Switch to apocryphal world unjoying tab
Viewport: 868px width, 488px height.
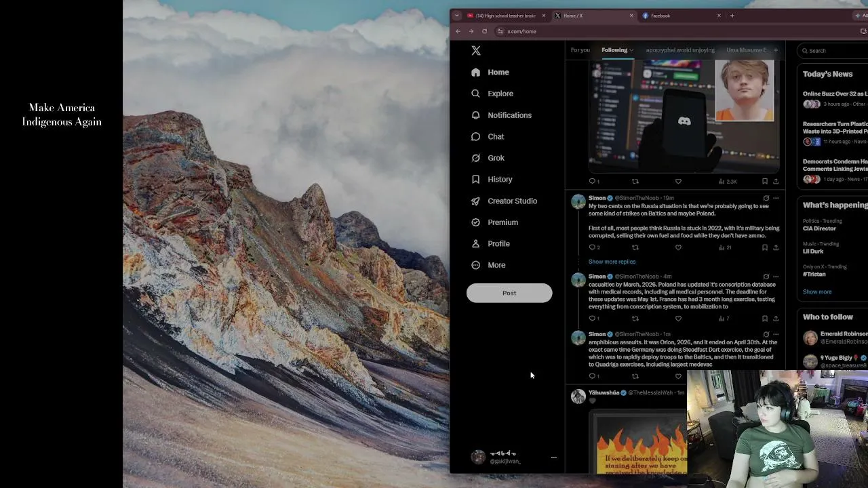[680, 50]
